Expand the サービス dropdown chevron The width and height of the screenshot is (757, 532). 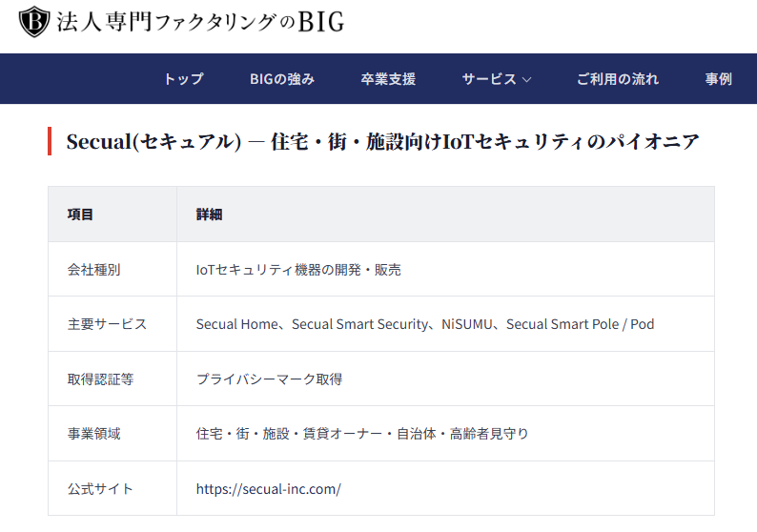click(526, 80)
